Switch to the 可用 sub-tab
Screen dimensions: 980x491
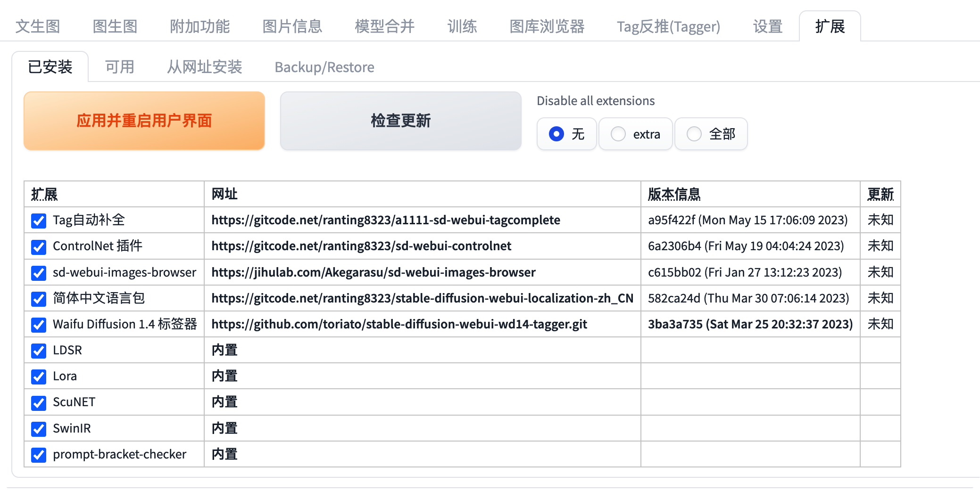[x=120, y=67]
